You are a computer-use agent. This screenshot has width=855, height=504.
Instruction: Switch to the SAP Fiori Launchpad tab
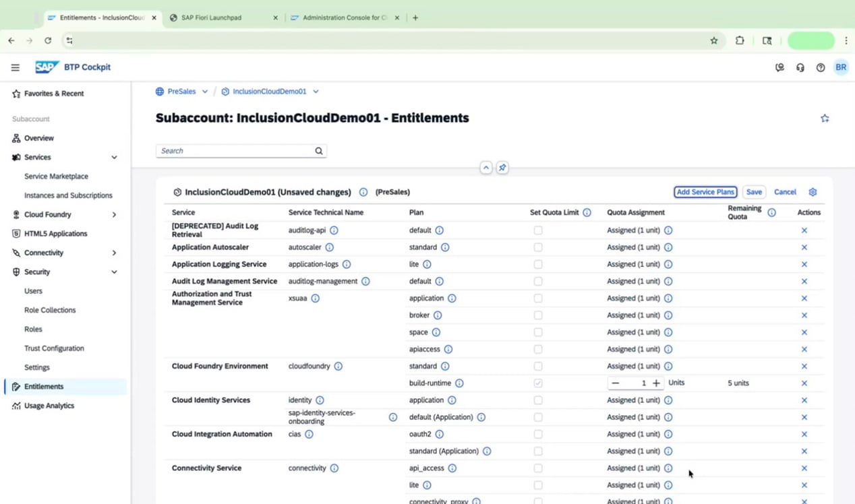(x=223, y=18)
